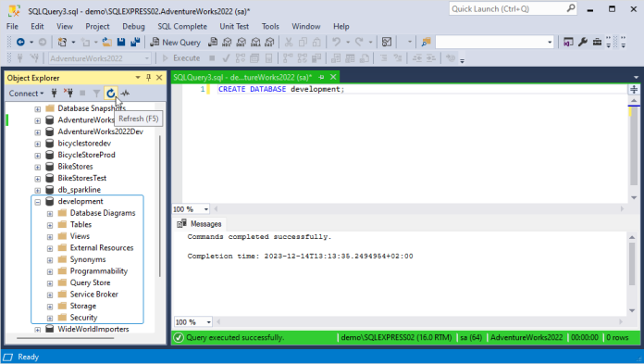Click the Save icon in the toolbar
Screen dimensions: 644x364
pos(120,42)
